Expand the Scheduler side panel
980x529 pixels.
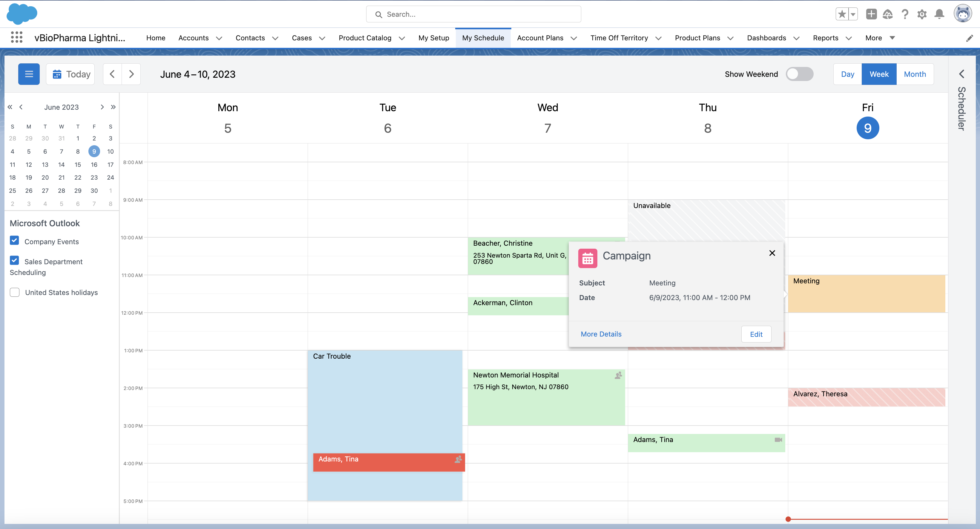click(961, 74)
